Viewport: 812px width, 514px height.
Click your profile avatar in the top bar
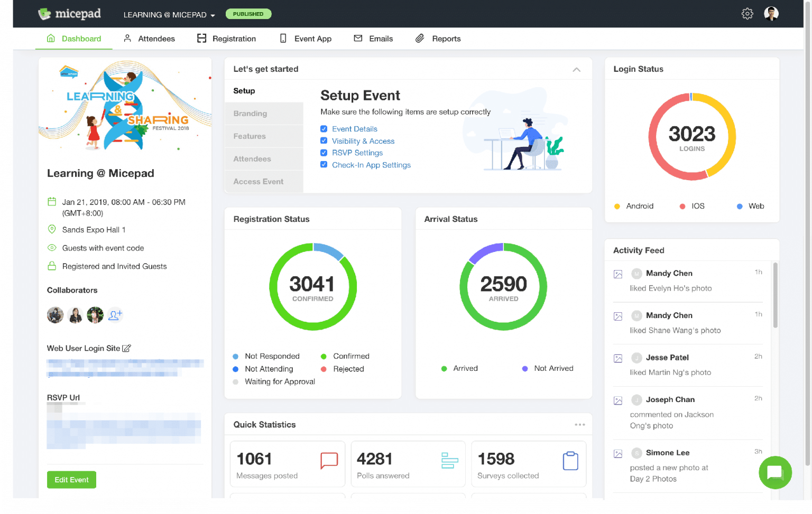pyautogui.click(x=771, y=14)
